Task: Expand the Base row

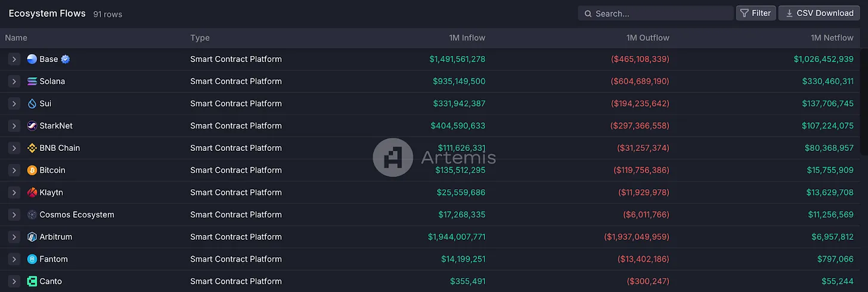Action: tap(14, 59)
